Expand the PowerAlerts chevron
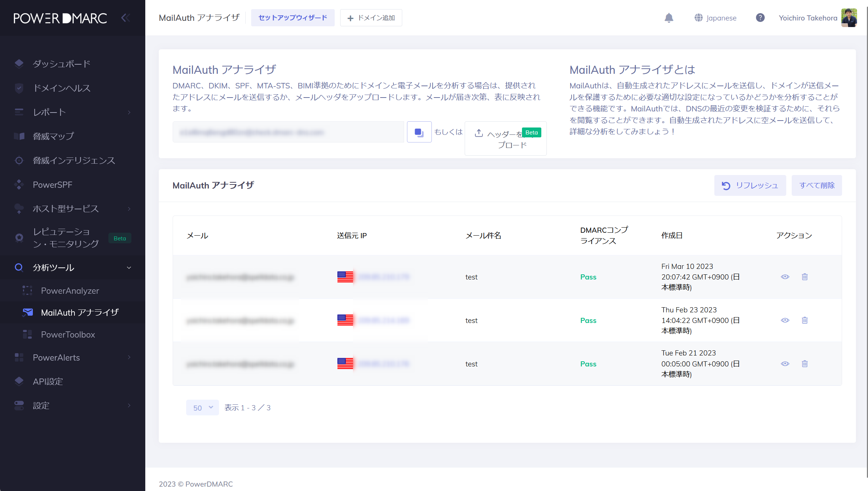The width and height of the screenshot is (868, 491). [129, 357]
